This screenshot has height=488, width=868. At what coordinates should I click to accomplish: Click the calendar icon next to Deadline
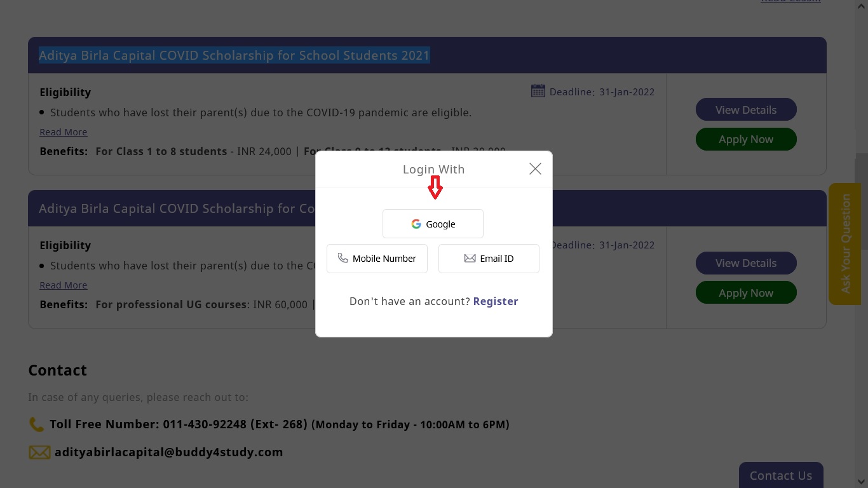coord(538,91)
